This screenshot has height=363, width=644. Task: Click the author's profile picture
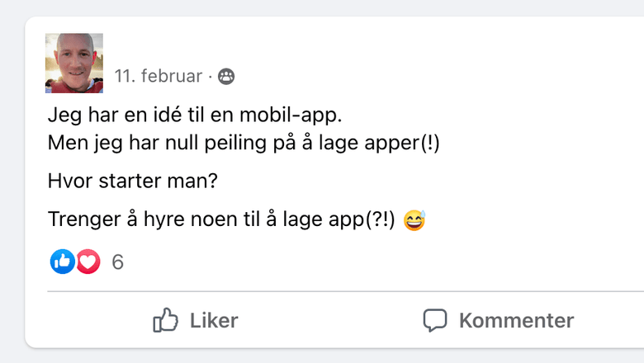(x=73, y=64)
